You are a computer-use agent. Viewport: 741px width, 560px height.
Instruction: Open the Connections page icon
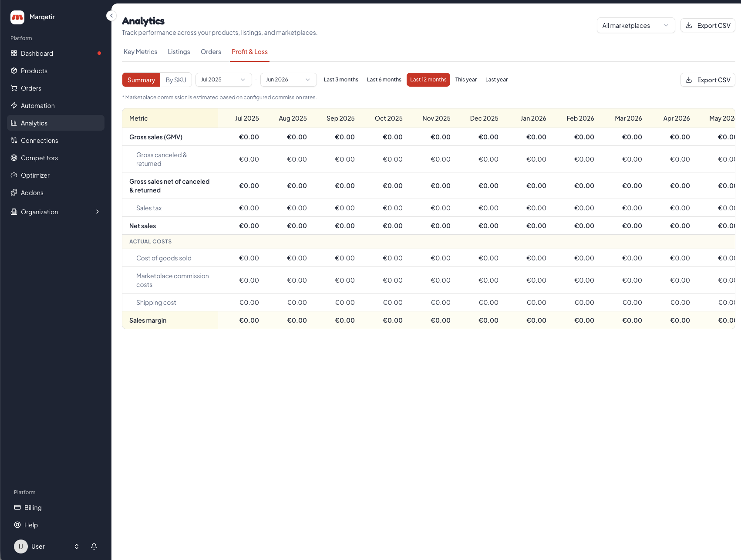click(14, 140)
